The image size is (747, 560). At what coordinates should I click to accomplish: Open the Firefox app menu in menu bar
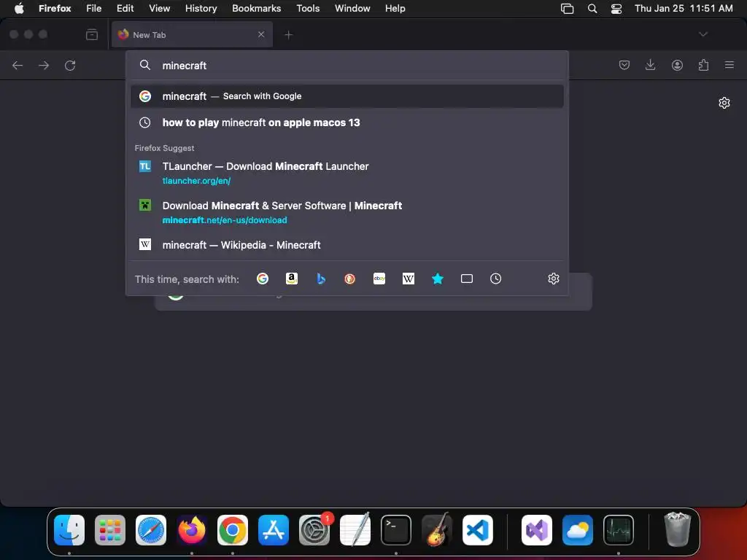pyautogui.click(x=55, y=8)
